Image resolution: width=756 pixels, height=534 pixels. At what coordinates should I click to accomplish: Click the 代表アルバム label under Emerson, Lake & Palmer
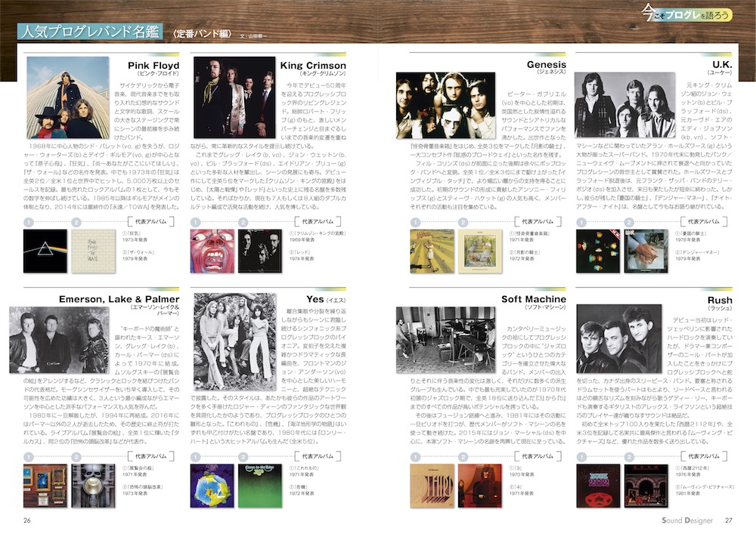(x=151, y=456)
